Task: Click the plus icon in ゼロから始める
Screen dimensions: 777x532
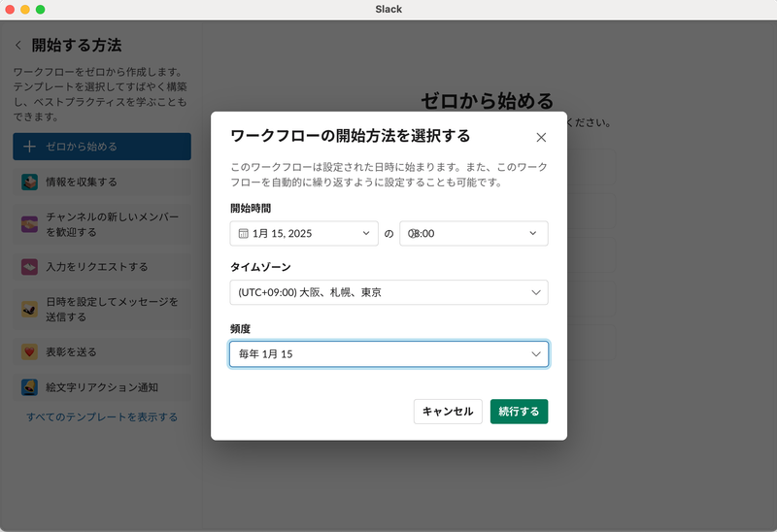Action: pos(29,147)
